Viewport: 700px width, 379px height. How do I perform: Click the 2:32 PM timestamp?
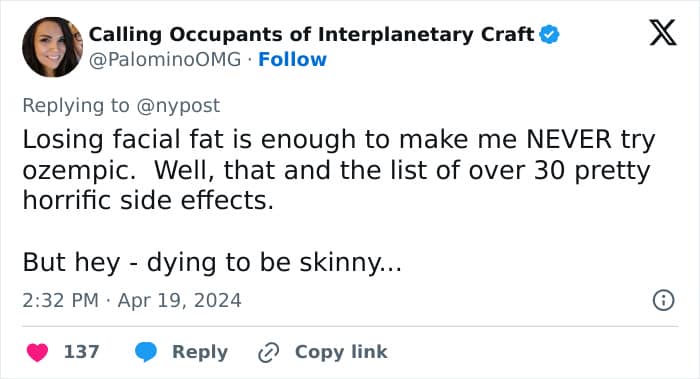60,300
